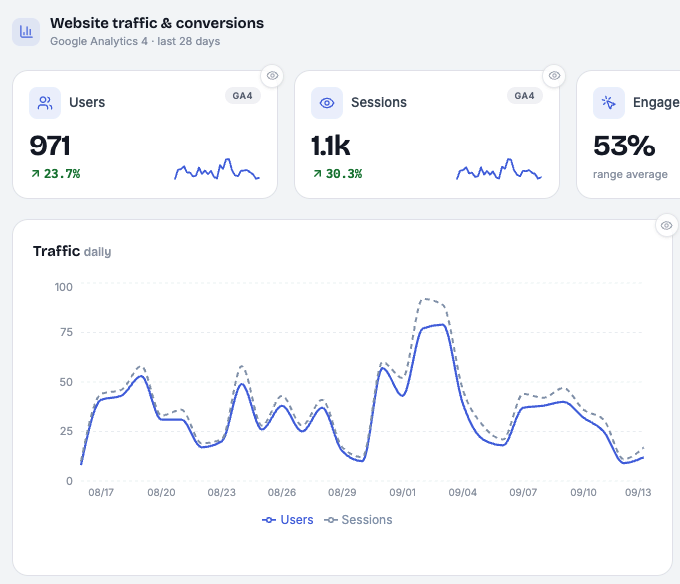Click 'Google Analytics 4 · last 28 days' subtitle

(x=135, y=41)
